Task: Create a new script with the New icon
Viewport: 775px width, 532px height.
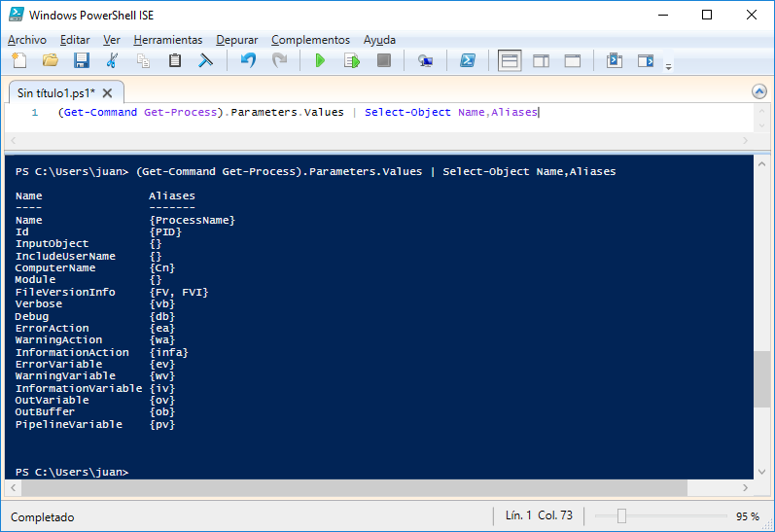Action: point(19,60)
